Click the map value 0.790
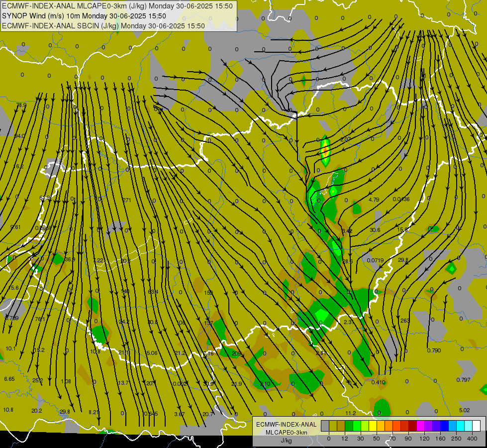The image size is (487, 448). (434, 350)
